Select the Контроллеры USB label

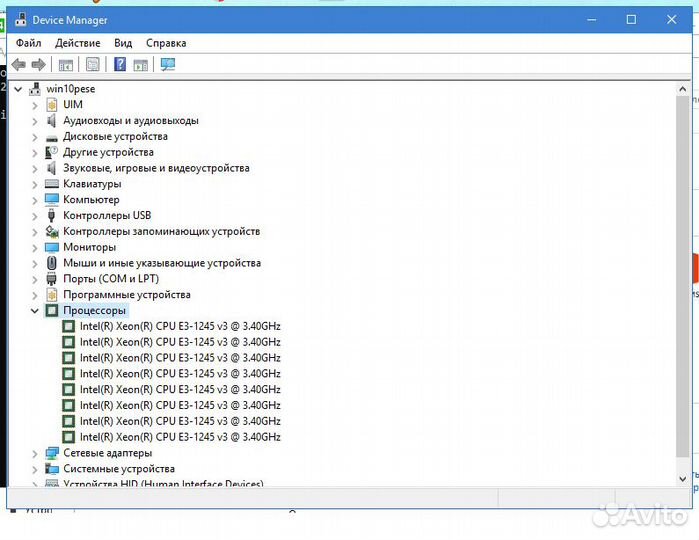[x=107, y=215]
